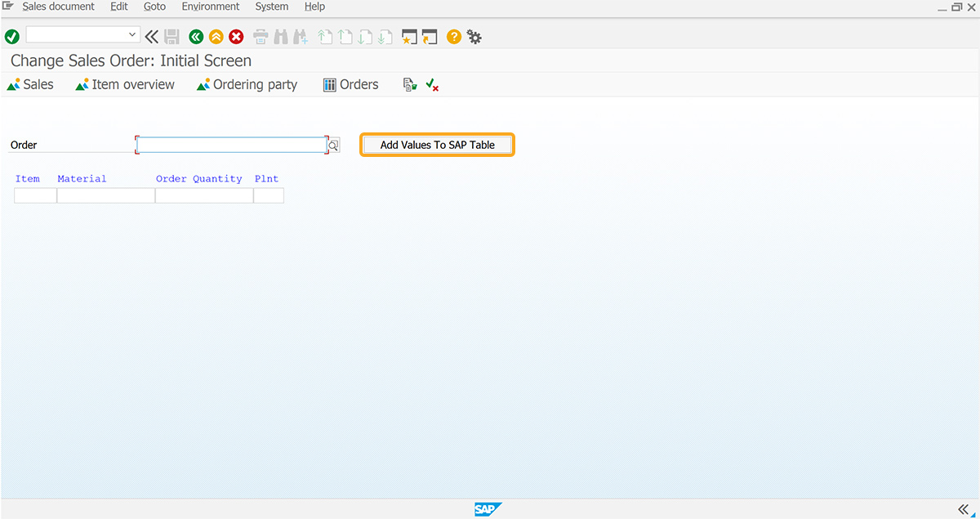
Task: Click the "Order Quantity" column header text
Action: click(x=199, y=179)
